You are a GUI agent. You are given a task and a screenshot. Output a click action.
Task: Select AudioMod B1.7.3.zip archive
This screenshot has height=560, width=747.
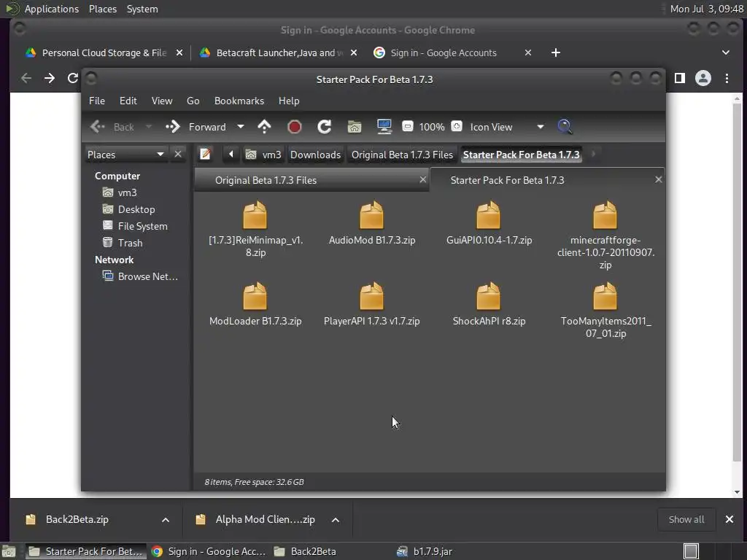(x=371, y=215)
